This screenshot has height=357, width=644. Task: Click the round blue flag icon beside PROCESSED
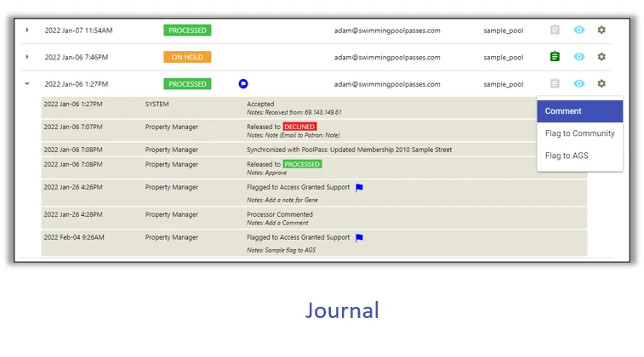pos(242,84)
